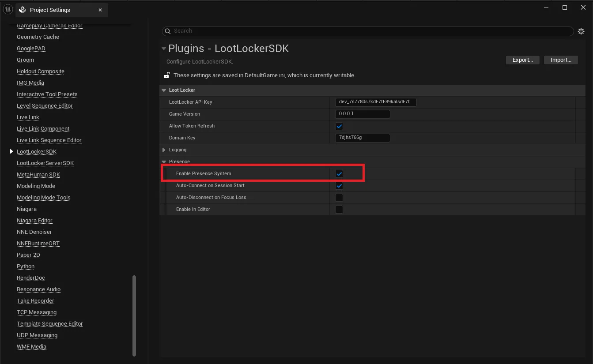
Task: Check Enable In Editor checkbox
Action: [x=339, y=210]
